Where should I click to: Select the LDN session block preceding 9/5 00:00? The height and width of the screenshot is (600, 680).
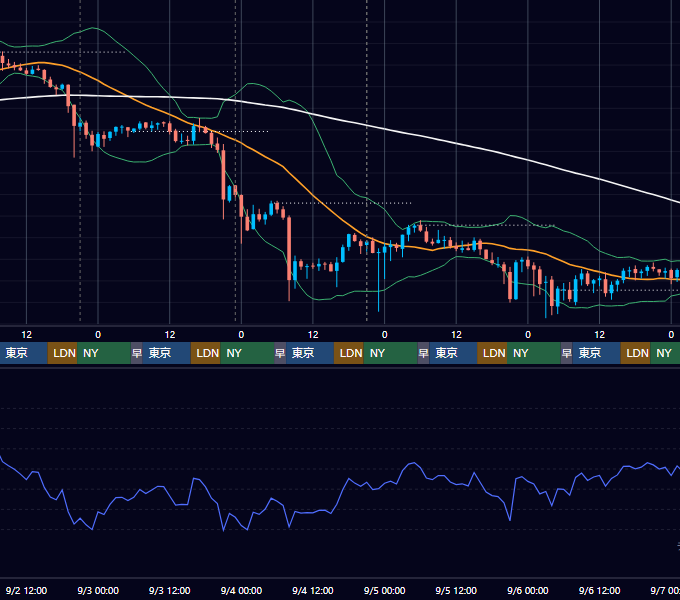(349, 353)
